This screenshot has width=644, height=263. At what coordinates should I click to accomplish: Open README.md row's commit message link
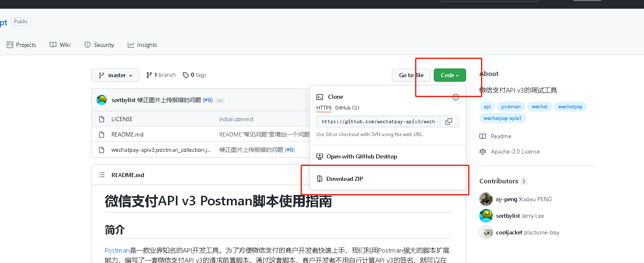pyautogui.click(x=265, y=134)
